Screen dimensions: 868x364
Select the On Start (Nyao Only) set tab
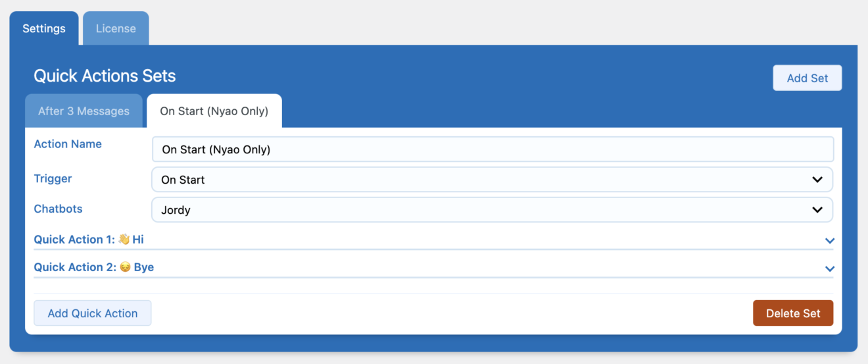(x=214, y=111)
